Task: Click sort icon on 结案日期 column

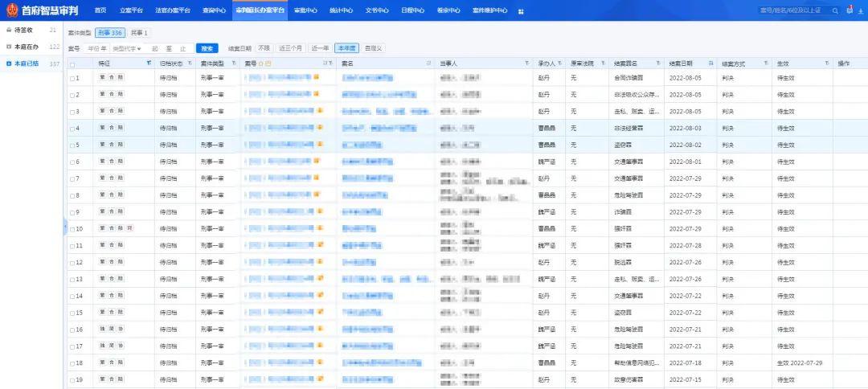Action: (x=710, y=63)
